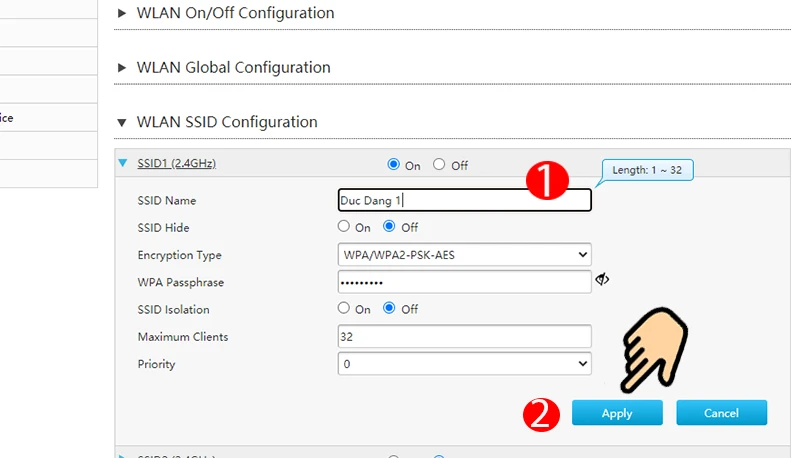
Task: Open the Priority dropdown
Action: pyautogui.click(x=465, y=364)
